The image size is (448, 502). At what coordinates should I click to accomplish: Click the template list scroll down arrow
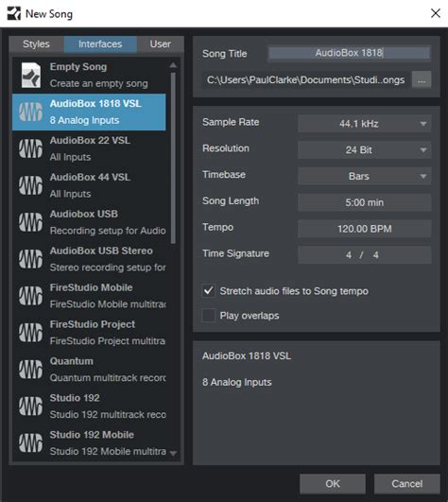coord(173,454)
